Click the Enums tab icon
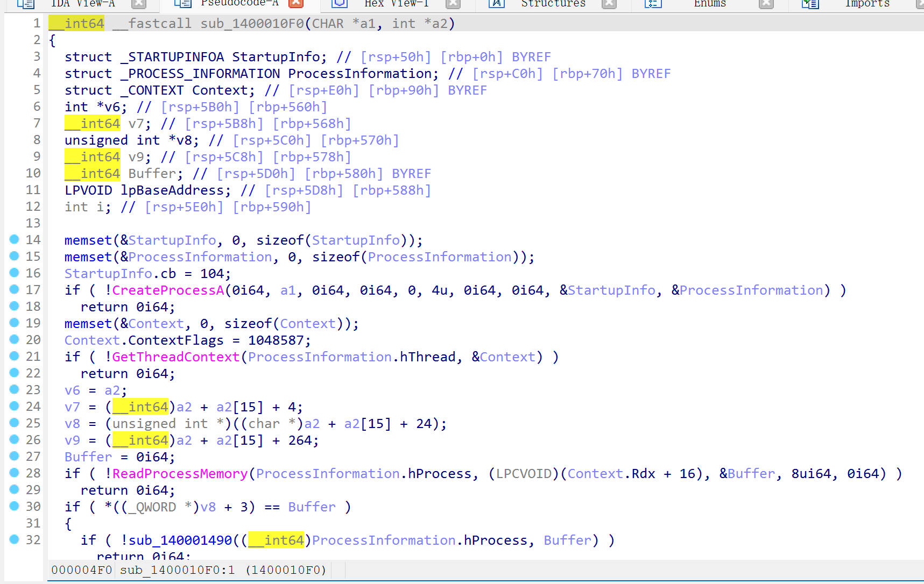Viewport: 924px width, 584px height. [x=653, y=4]
